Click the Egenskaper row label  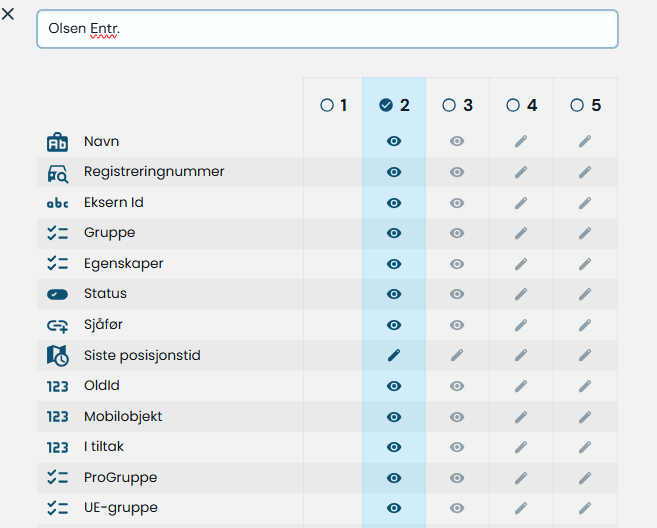pyautogui.click(x=124, y=264)
